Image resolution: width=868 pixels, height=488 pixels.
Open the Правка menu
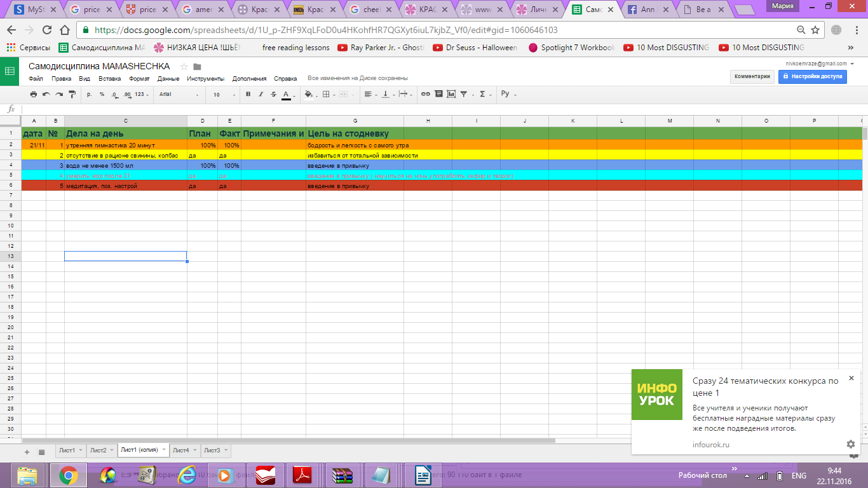coord(62,79)
